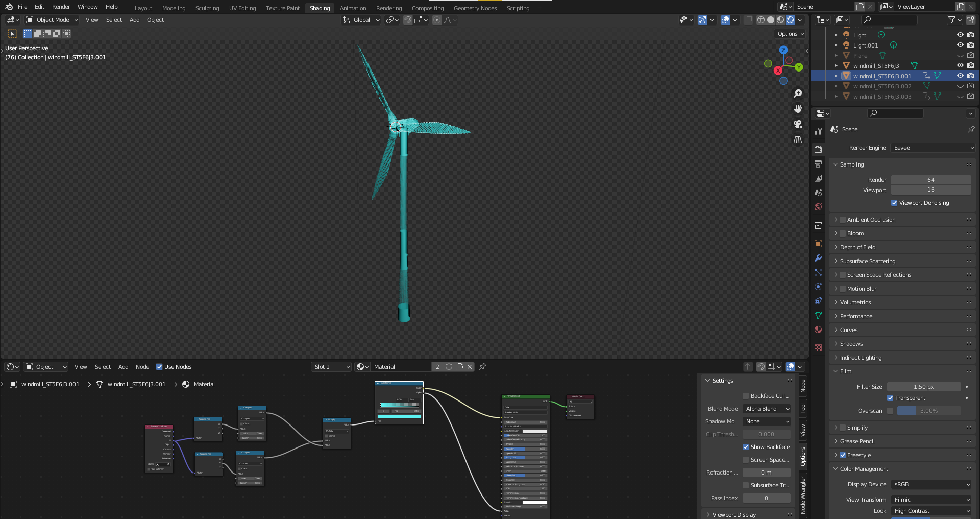The height and width of the screenshot is (519, 980).
Task: Click the zoom magnifier icon in viewport
Action: pos(798,93)
